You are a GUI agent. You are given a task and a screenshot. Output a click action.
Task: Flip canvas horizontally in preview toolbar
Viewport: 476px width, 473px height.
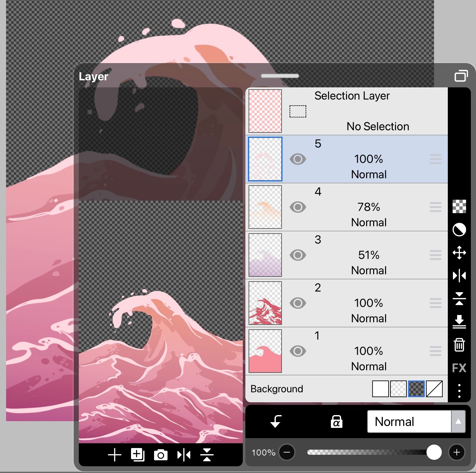(184, 455)
